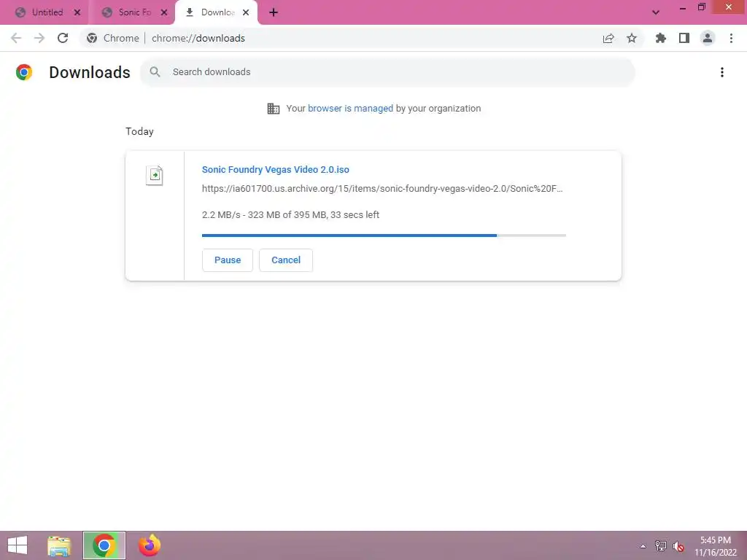
Task: Click the forward navigation arrow
Action: (39, 38)
